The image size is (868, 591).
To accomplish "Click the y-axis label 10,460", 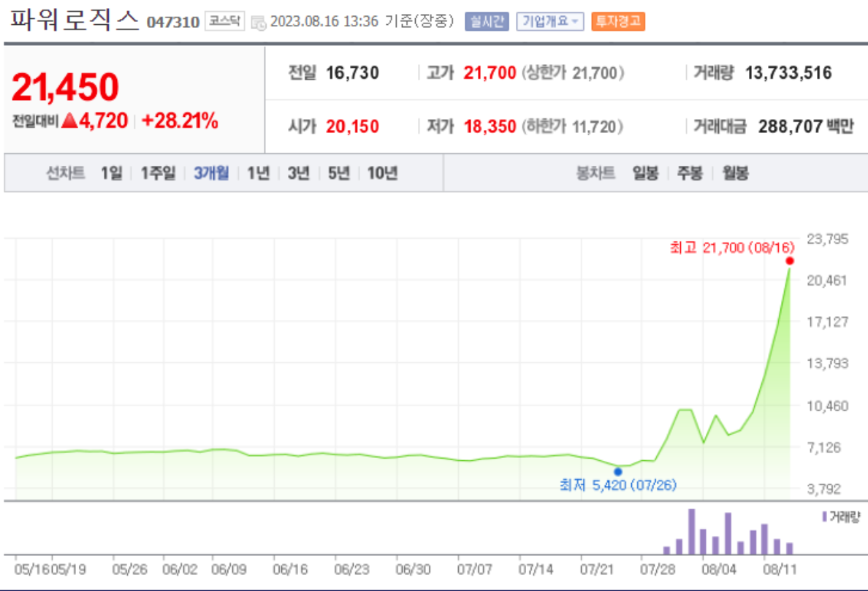I will click(x=827, y=405).
